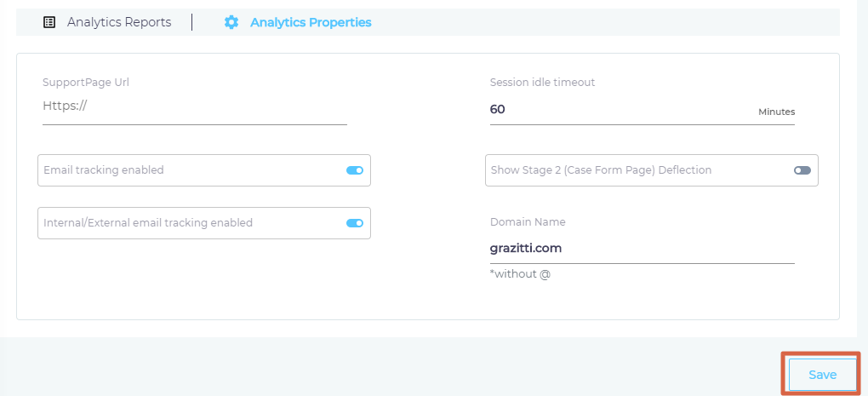Click into the SupportPage Url field

click(x=195, y=110)
